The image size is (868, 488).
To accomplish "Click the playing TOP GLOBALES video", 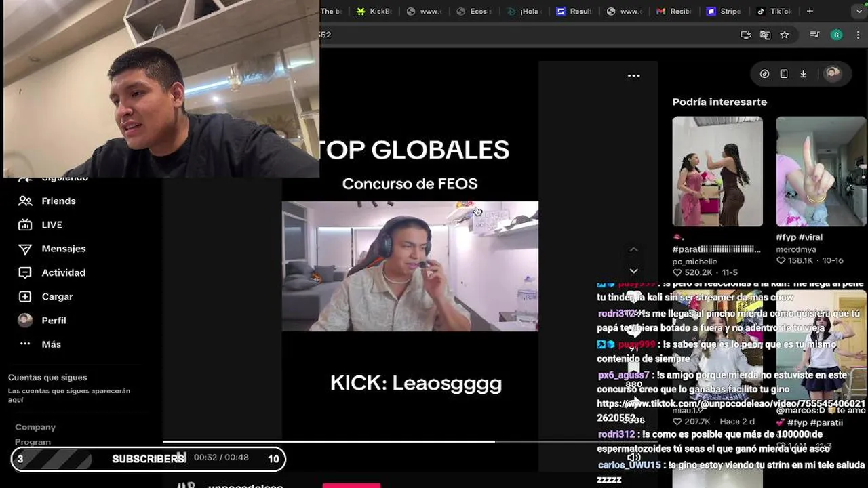I will (x=410, y=266).
